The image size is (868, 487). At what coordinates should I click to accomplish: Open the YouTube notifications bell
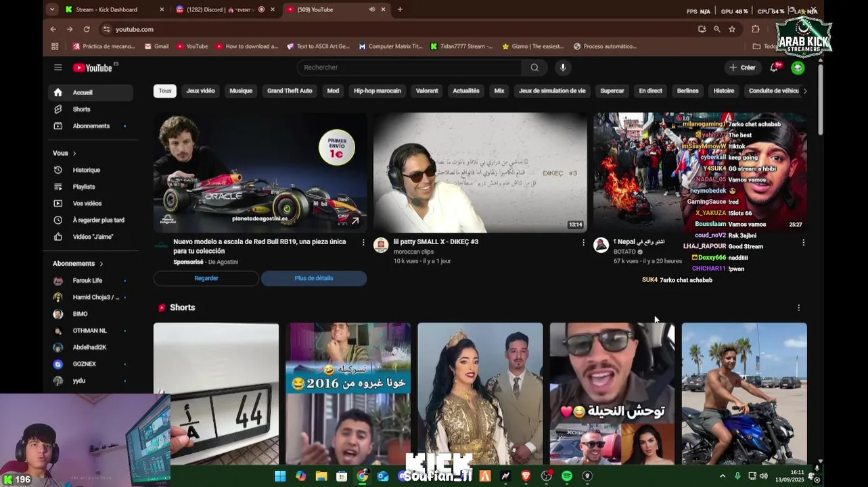(774, 68)
